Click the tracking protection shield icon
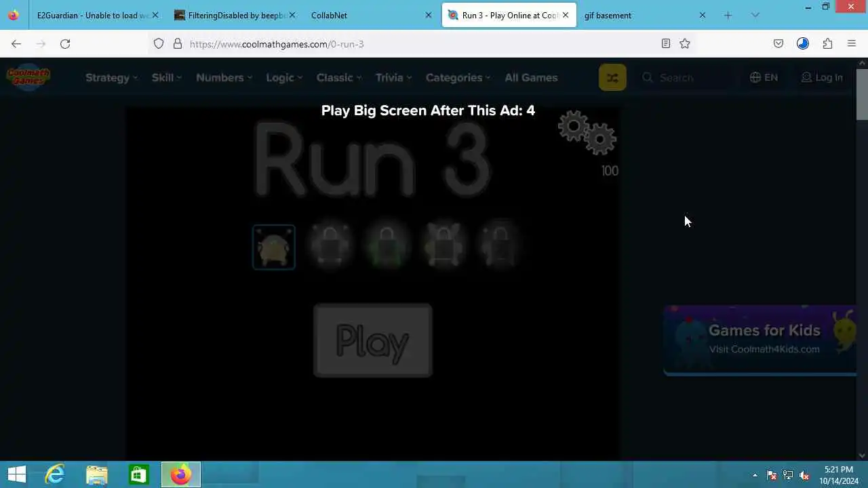This screenshot has height=488, width=868. click(x=159, y=43)
